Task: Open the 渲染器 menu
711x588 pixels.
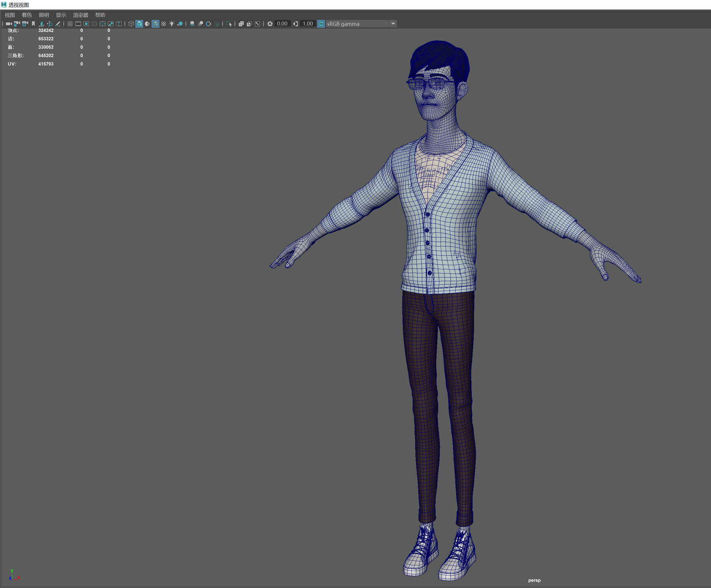Action: tap(80, 15)
